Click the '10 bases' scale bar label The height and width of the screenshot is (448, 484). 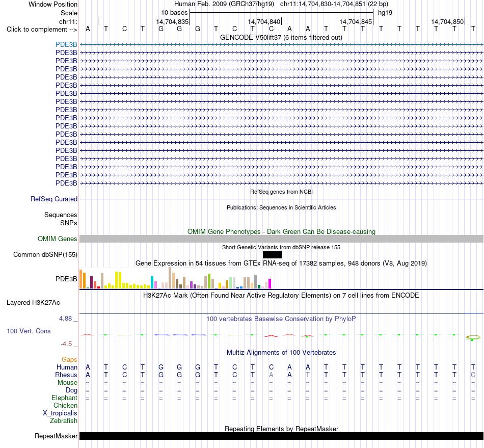(x=174, y=13)
